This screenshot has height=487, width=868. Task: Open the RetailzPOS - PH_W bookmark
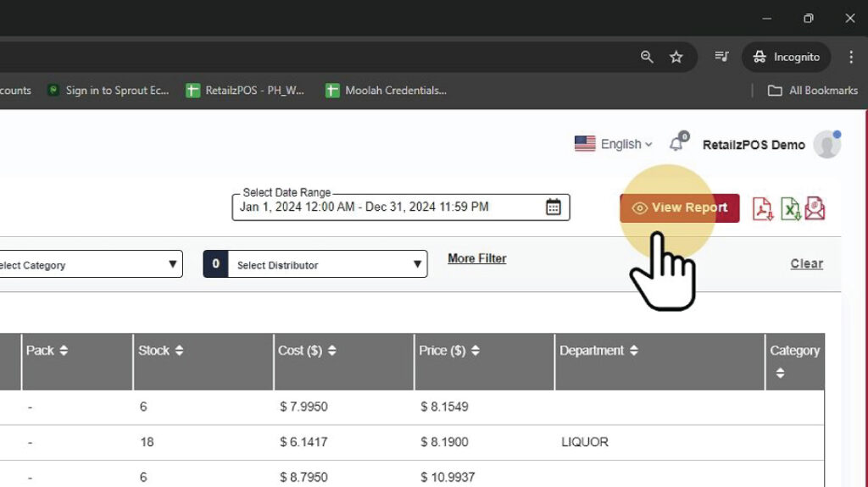coord(246,91)
